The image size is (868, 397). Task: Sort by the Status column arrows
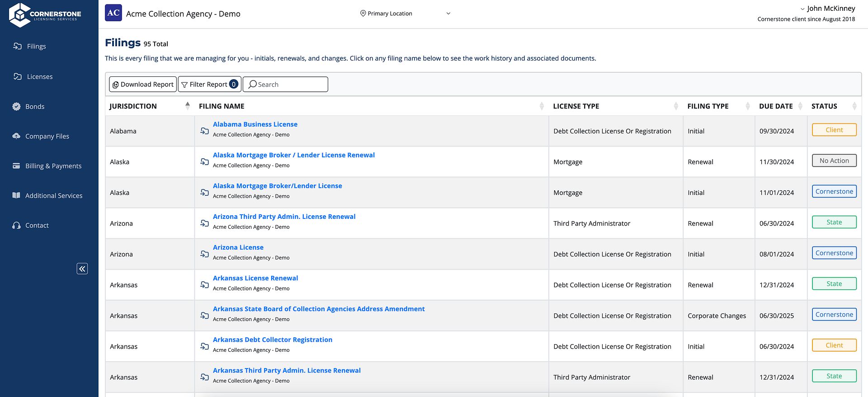click(x=854, y=106)
